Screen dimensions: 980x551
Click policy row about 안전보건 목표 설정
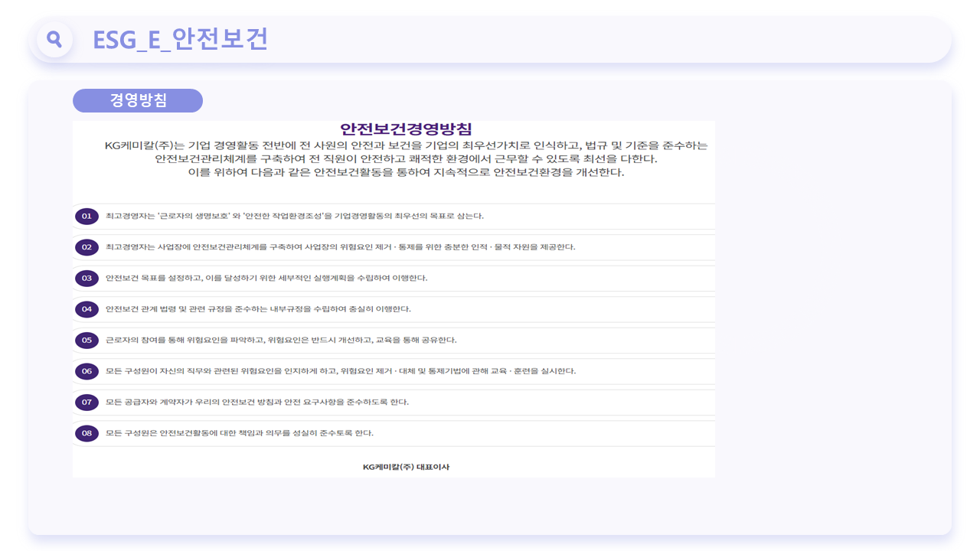394,279
